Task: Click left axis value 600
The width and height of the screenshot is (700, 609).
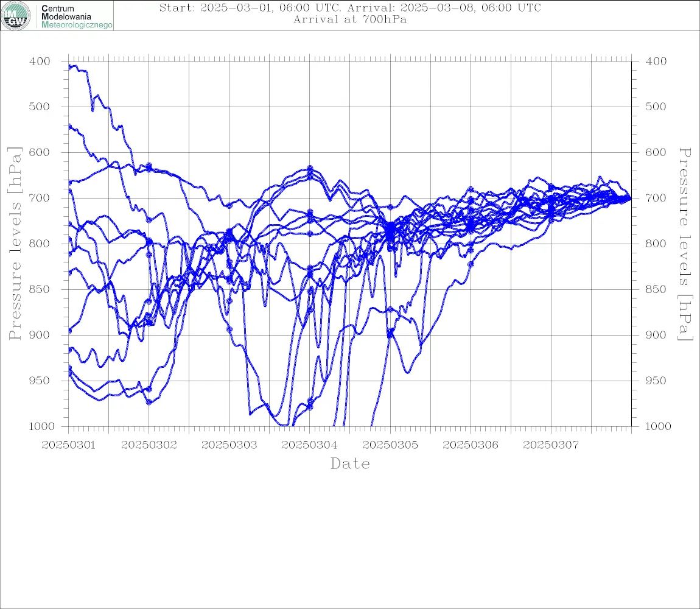Action: point(40,152)
